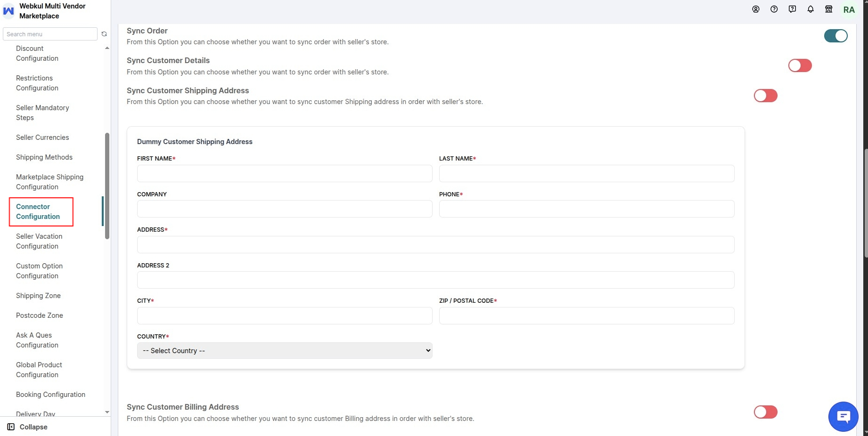Enable Sync Customer Shipping Address toggle

point(766,96)
